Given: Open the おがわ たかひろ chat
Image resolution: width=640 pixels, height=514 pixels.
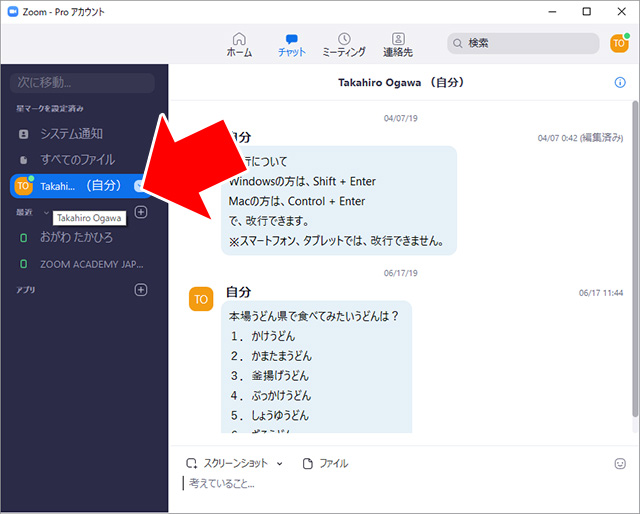Looking at the screenshot, I should click(x=76, y=238).
